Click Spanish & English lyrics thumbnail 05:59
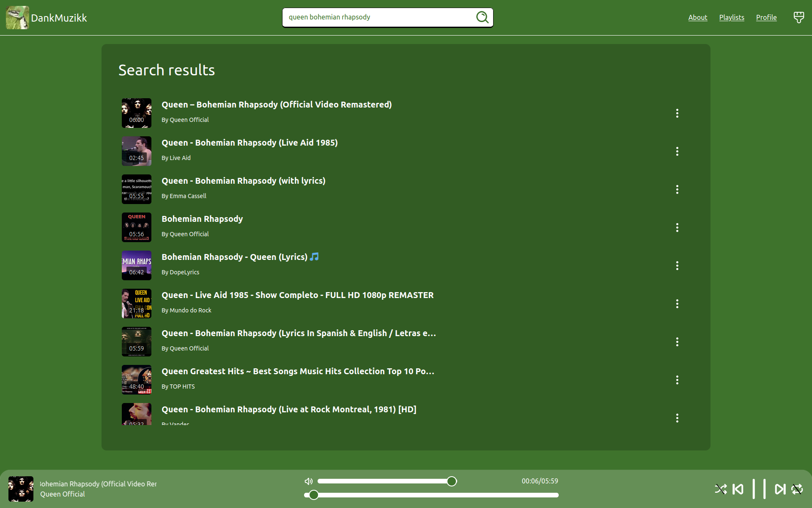The height and width of the screenshot is (508, 812). coord(137,342)
